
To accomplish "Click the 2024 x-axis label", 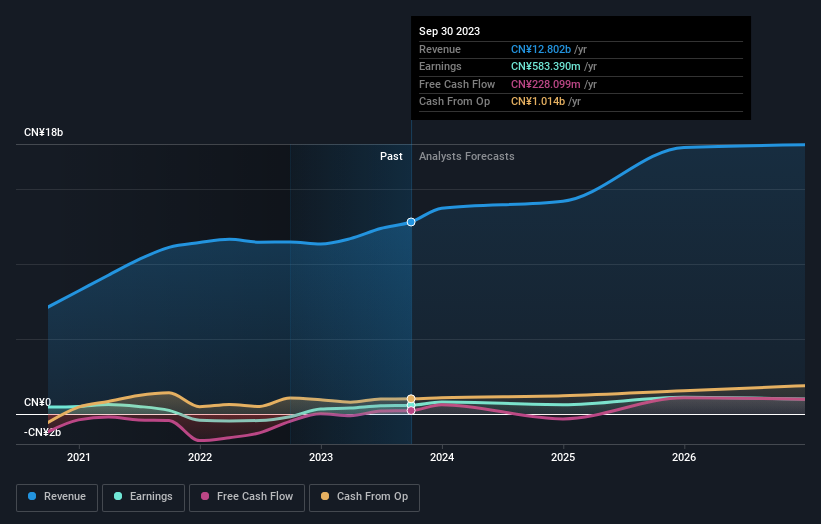I will pos(442,458).
